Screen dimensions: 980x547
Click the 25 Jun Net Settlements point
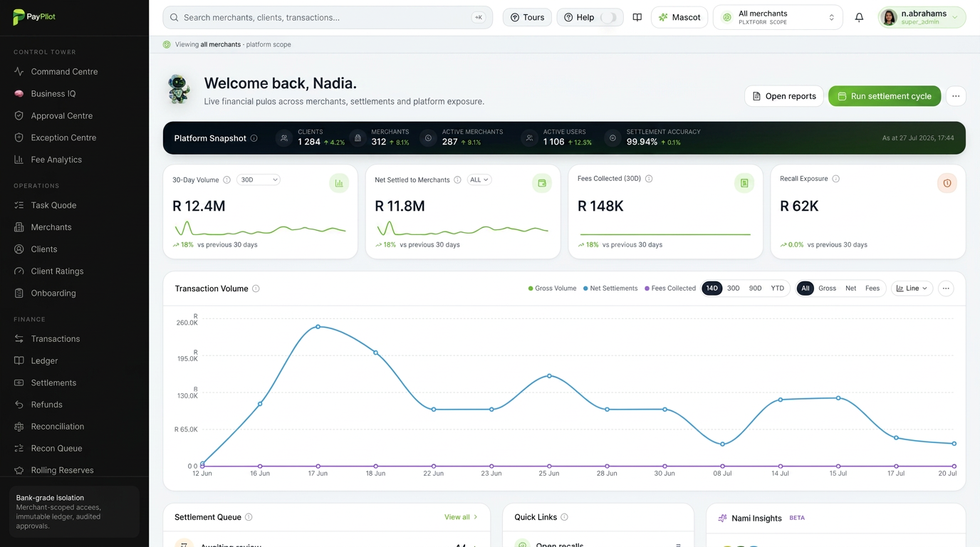549,375
